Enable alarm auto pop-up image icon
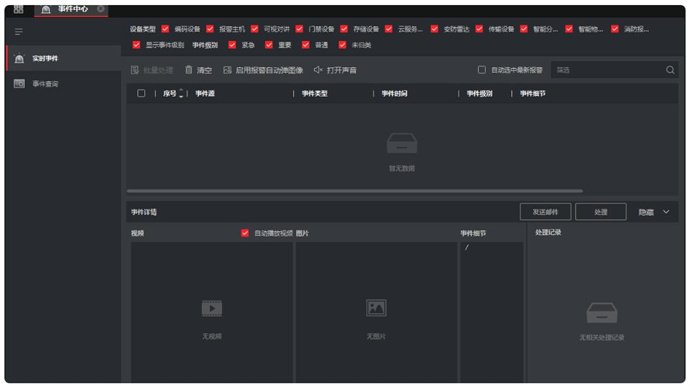This screenshot has height=387, width=690. 227,70
